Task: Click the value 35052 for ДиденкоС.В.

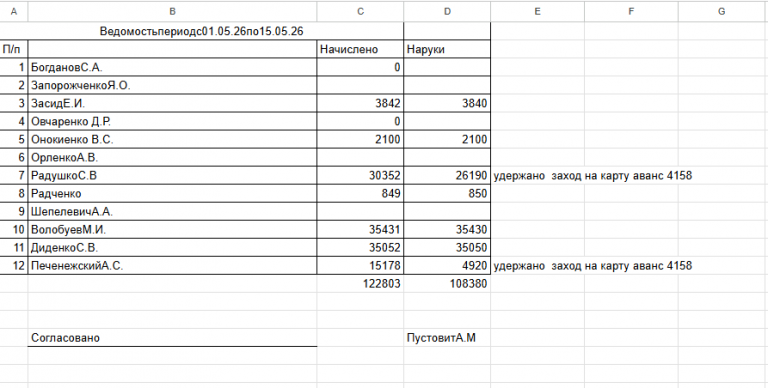Action: pos(360,248)
